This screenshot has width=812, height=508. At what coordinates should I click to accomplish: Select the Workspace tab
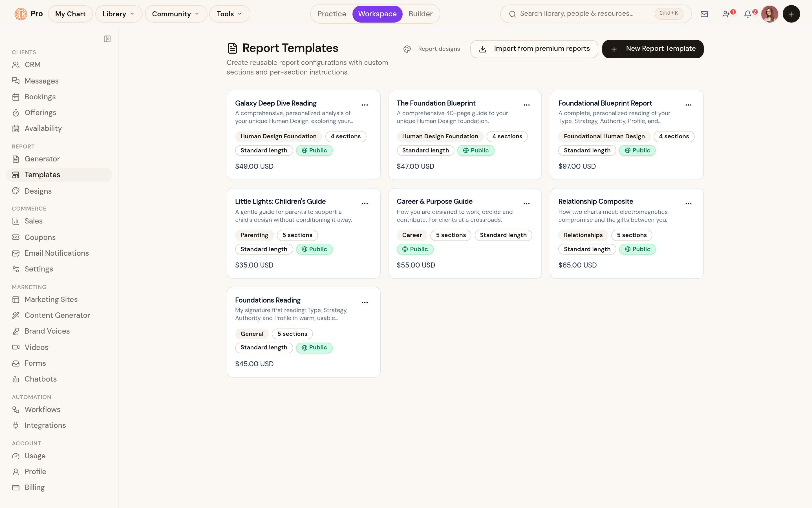pos(377,14)
